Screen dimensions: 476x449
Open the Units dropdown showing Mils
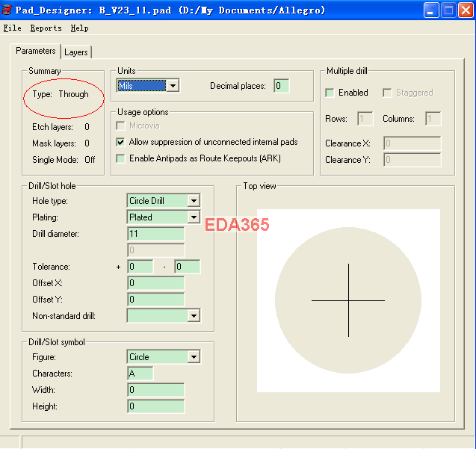point(148,86)
